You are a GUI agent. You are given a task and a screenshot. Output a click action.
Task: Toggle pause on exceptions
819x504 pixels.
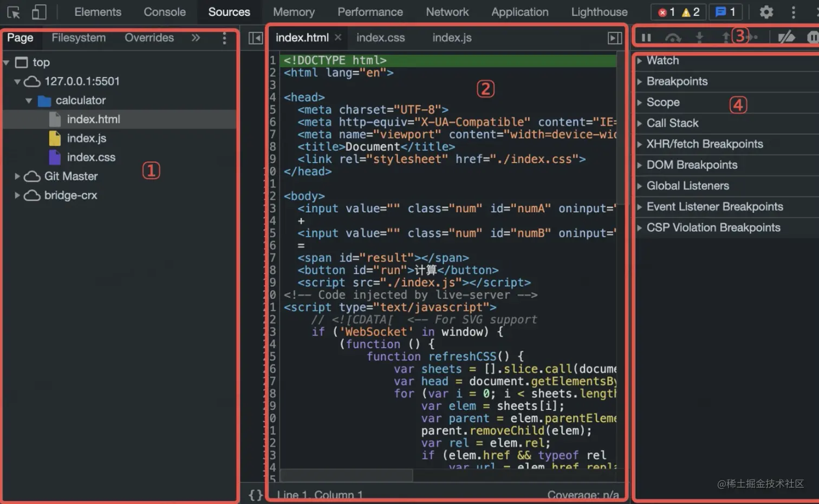812,37
